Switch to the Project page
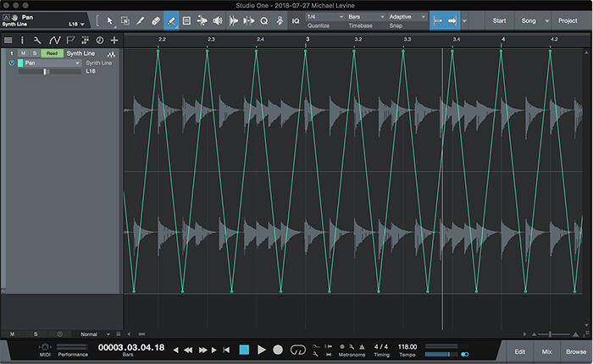This screenshot has height=364, width=593. [x=568, y=21]
